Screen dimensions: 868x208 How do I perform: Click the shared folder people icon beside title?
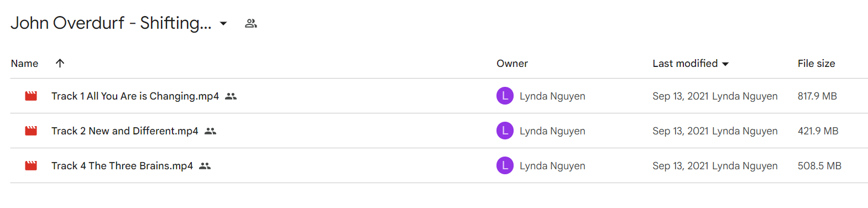251,23
